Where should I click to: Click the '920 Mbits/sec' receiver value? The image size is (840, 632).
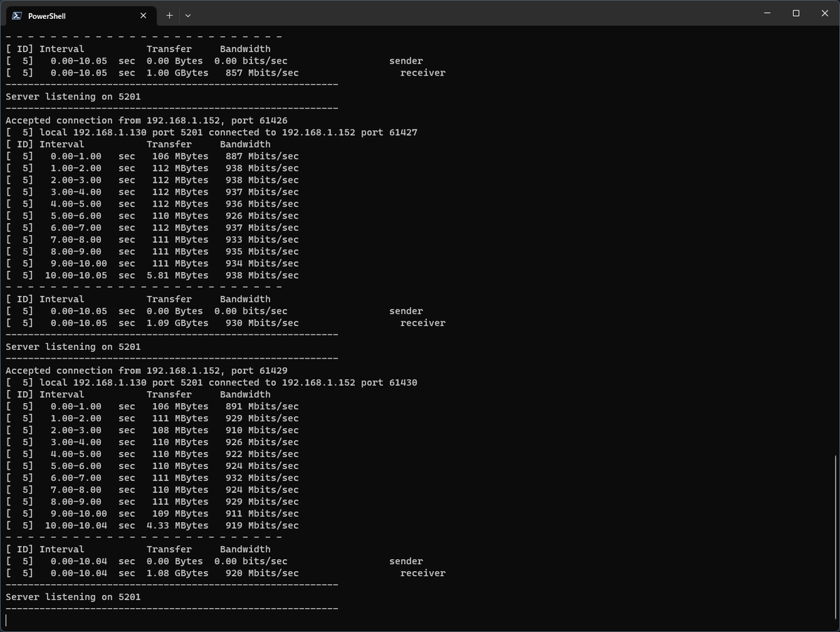(262, 573)
